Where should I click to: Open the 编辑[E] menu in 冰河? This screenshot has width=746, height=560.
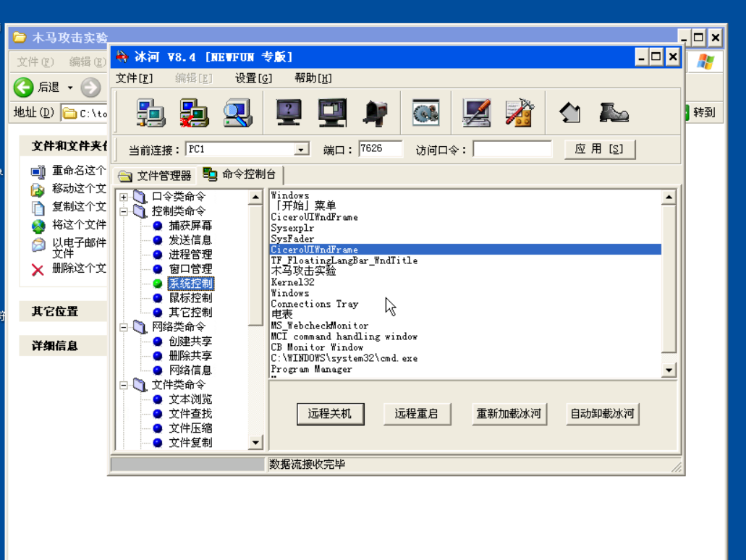[x=194, y=78]
